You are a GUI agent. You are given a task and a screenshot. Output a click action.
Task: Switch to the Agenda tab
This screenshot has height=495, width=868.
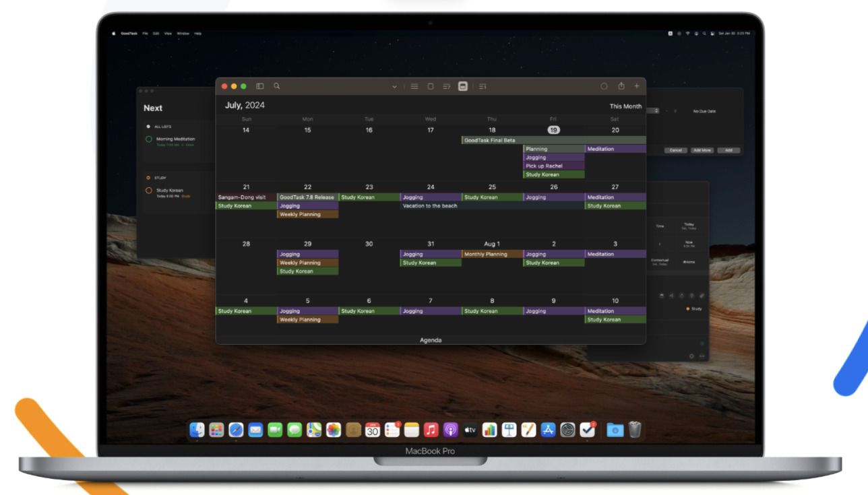[431, 340]
